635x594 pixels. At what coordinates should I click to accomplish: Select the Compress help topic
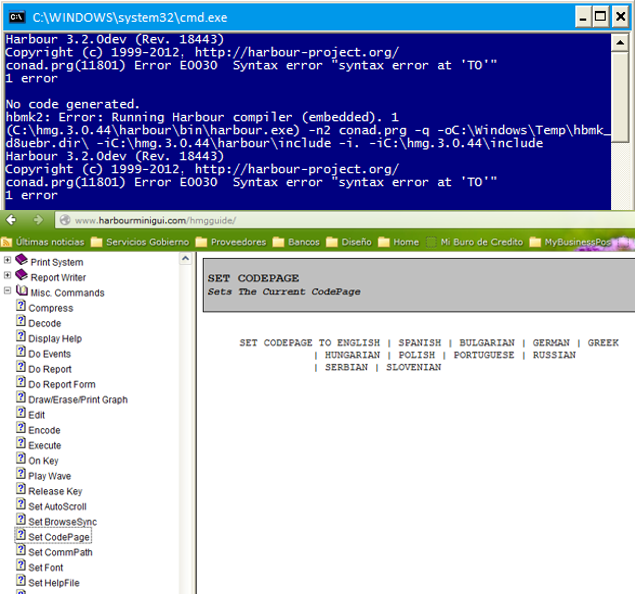point(51,308)
